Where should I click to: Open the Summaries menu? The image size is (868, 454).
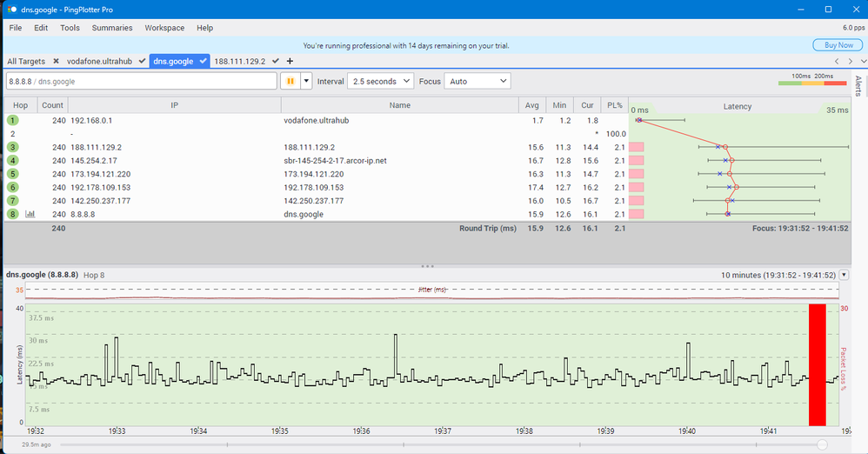pyautogui.click(x=112, y=28)
